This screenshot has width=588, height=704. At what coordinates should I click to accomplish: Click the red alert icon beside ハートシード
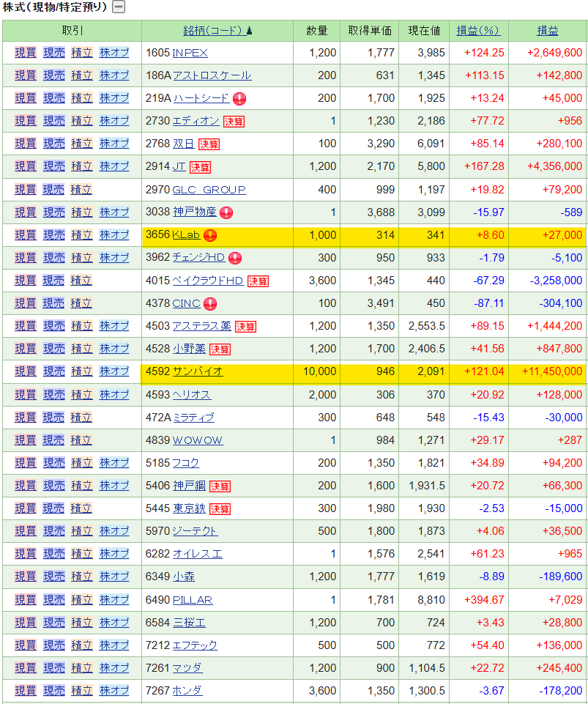pyautogui.click(x=239, y=98)
